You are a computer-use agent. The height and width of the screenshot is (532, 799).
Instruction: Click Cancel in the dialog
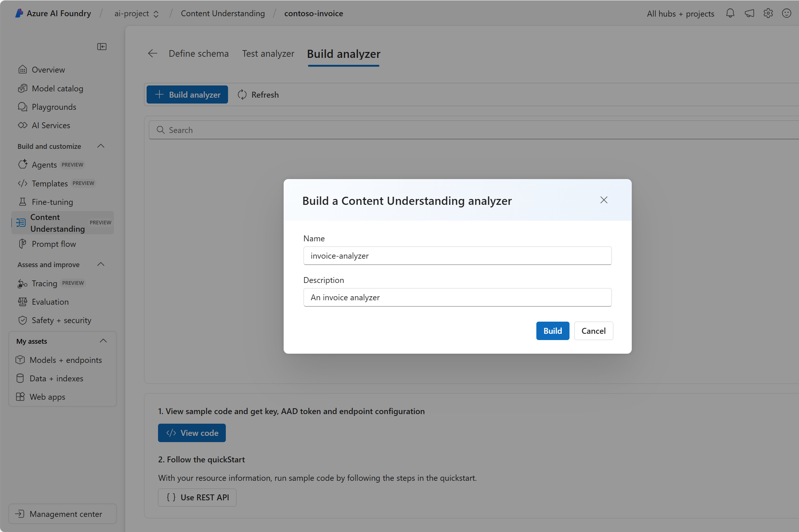click(x=593, y=331)
